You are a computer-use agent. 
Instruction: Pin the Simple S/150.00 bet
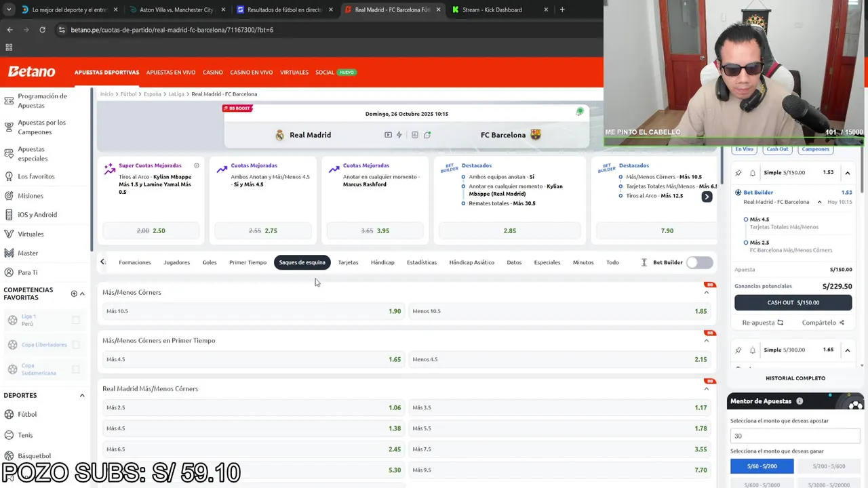click(738, 173)
